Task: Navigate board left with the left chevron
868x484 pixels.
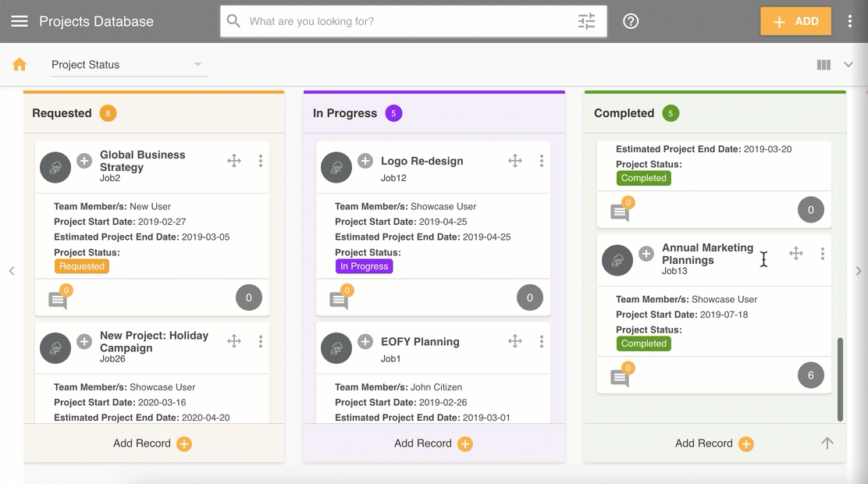Action: point(12,271)
